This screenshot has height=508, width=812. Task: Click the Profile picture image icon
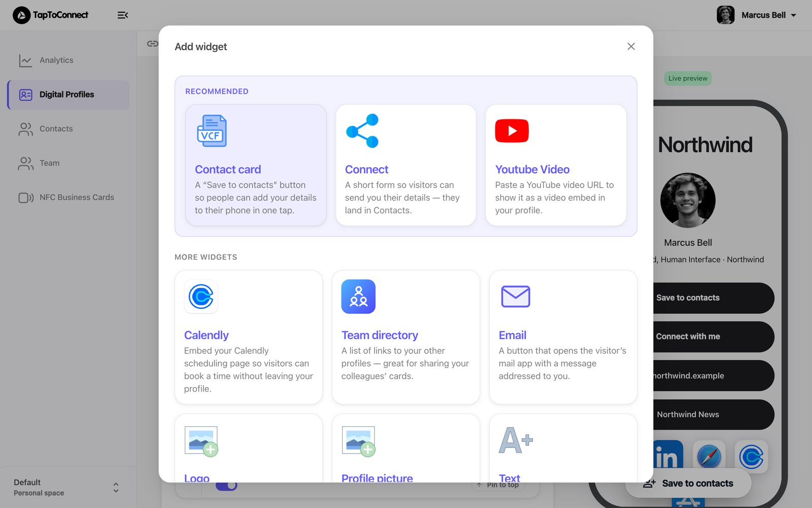click(358, 441)
